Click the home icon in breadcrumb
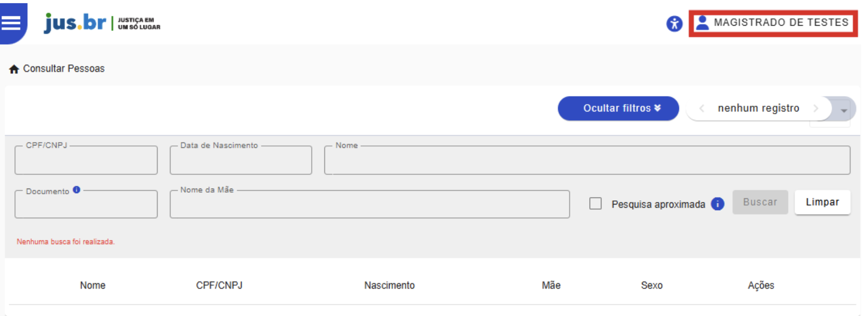 pos(14,69)
